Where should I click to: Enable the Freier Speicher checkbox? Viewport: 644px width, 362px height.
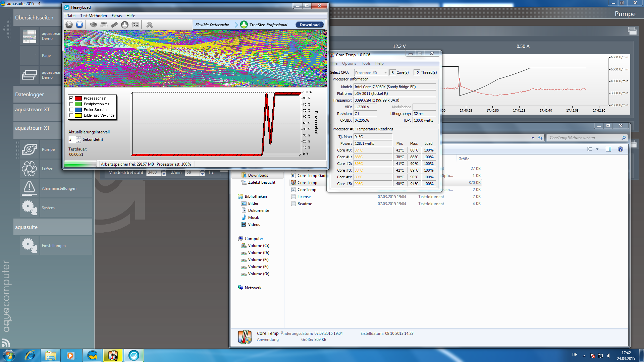pos(71,110)
